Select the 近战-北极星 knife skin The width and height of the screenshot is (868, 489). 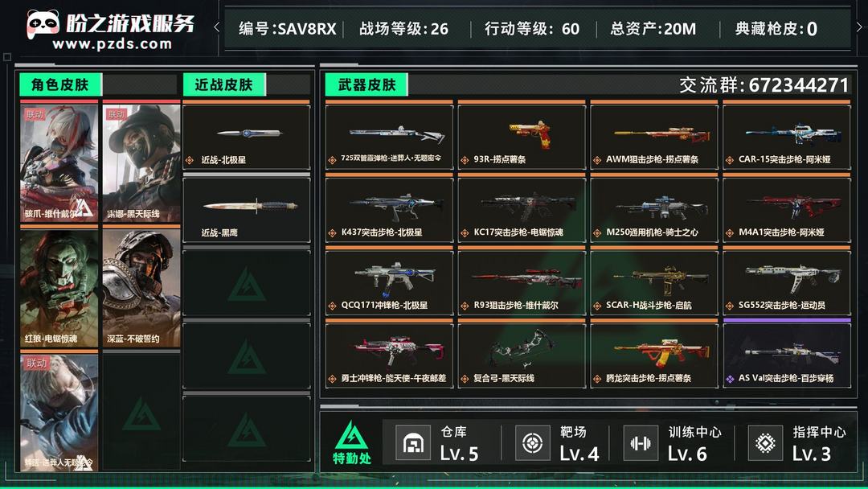click(247, 137)
